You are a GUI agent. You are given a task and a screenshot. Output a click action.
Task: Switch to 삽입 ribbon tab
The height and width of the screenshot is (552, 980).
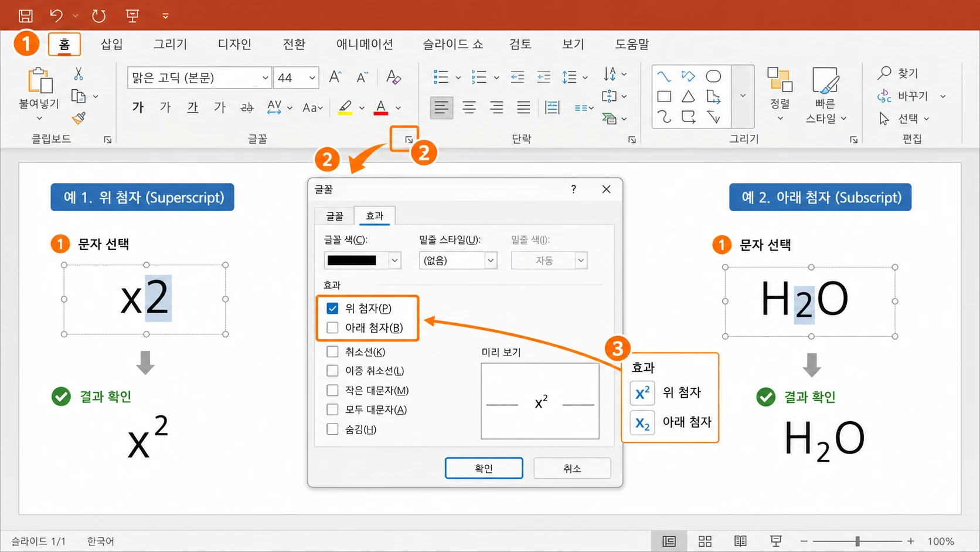pyautogui.click(x=111, y=44)
